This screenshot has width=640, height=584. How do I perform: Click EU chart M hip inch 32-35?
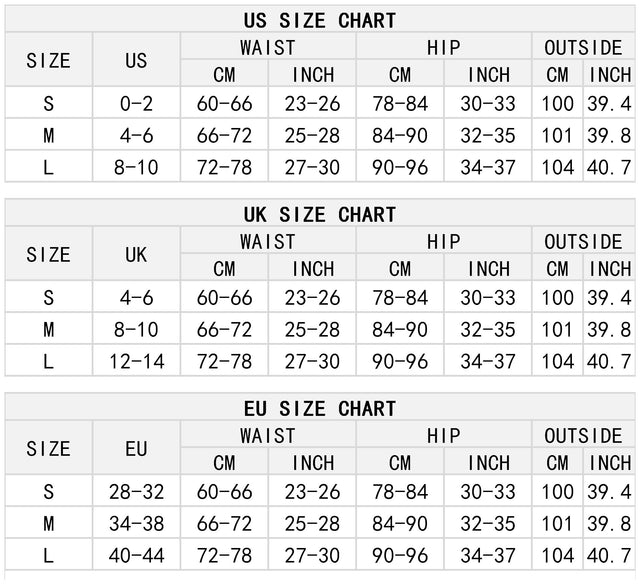pyautogui.click(x=488, y=524)
